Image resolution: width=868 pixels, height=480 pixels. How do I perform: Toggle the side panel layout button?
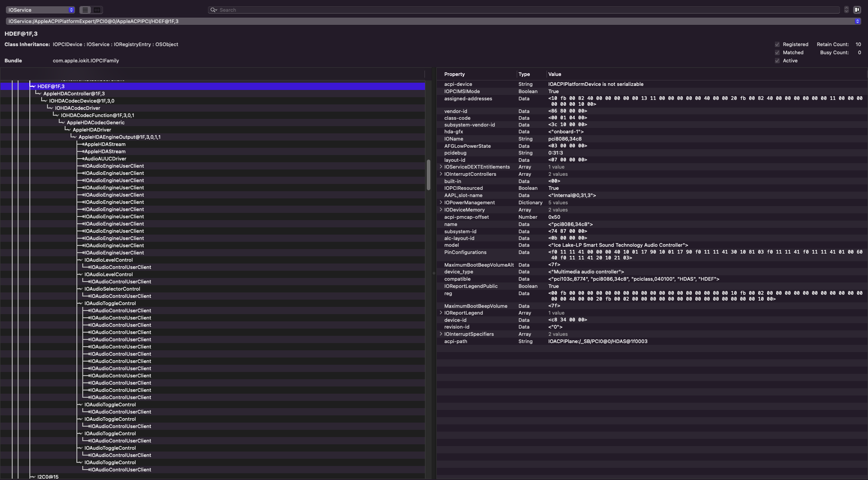pyautogui.click(x=857, y=10)
